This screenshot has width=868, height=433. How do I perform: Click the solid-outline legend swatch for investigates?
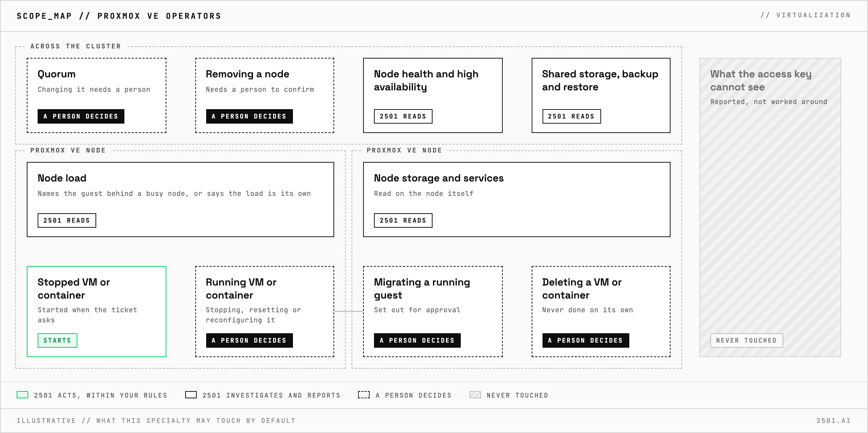tap(191, 395)
